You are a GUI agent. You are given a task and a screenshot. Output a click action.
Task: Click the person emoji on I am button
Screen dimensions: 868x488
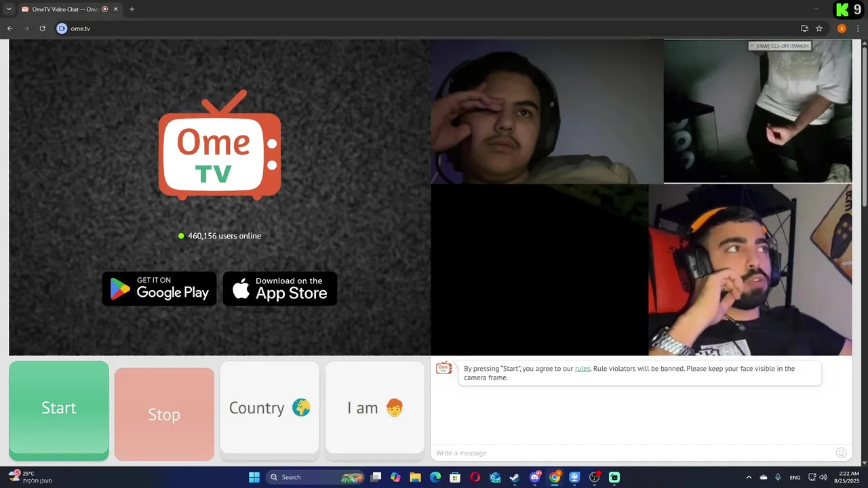tap(394, 407)
